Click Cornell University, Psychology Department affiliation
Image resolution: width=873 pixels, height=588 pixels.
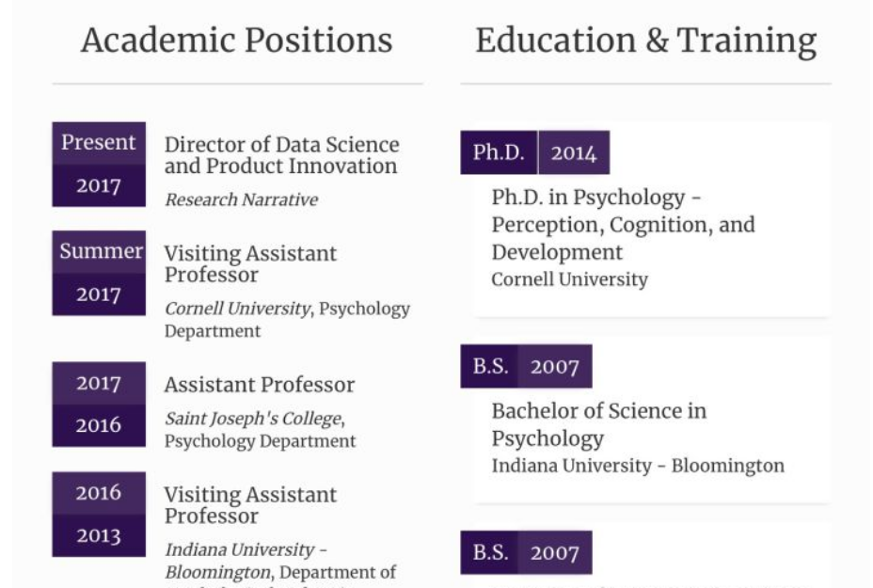click(x=287, y=320)
